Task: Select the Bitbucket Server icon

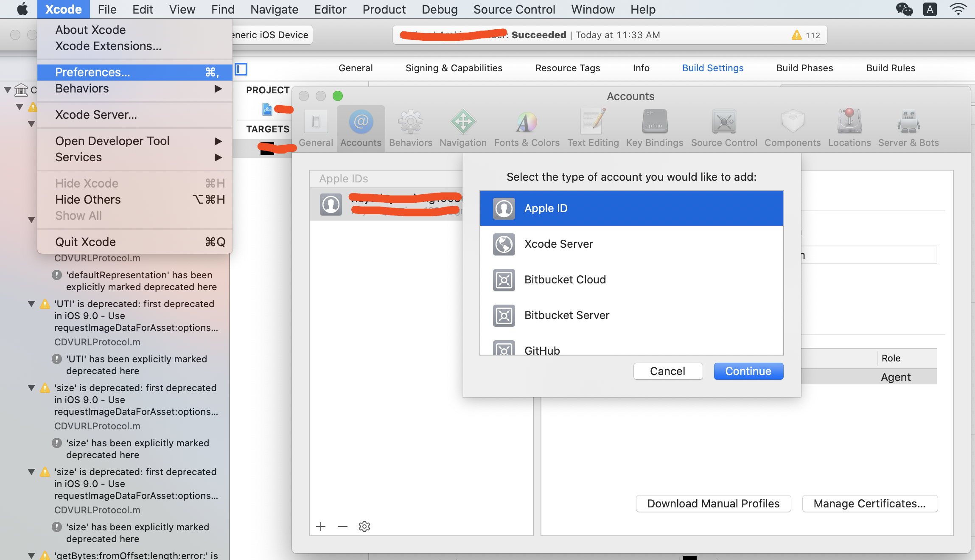Action: pyautogui.click(x=504, y=315)
